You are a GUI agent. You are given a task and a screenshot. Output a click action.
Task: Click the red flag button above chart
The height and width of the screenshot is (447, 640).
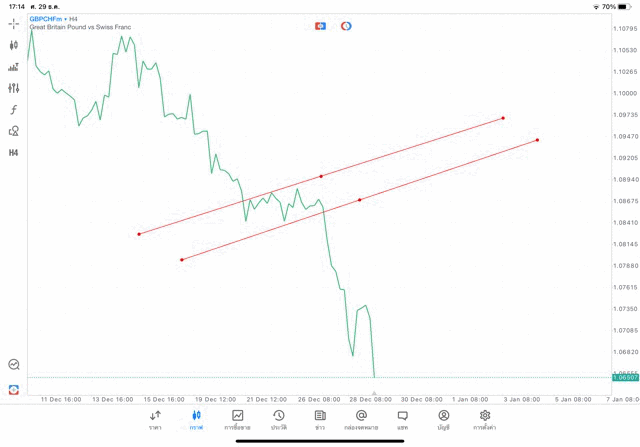click(x=321, y=26)
